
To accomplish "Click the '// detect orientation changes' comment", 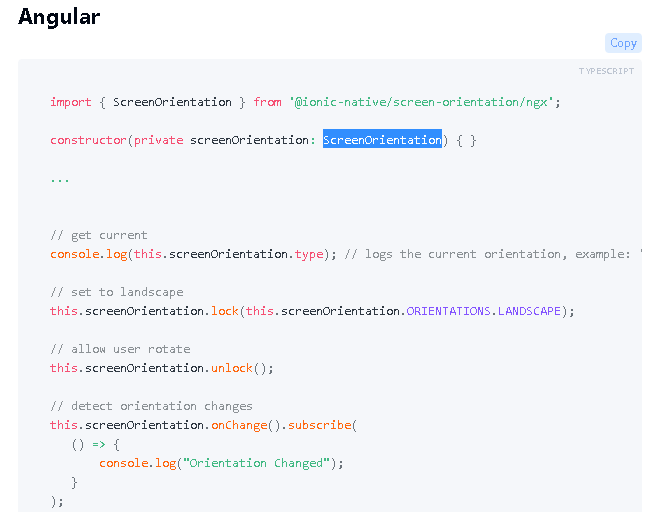I will pos(151,406).
